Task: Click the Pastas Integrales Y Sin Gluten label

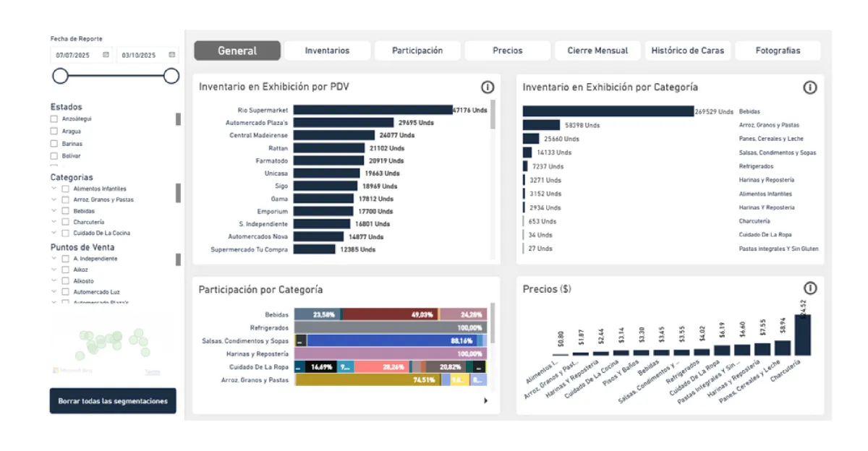Action: click(778, 249)
